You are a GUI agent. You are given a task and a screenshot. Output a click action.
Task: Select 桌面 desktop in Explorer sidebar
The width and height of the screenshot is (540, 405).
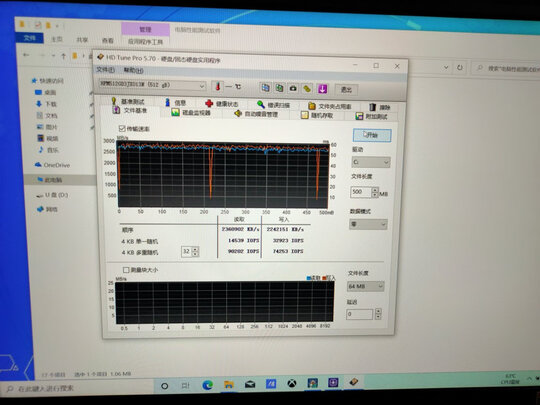point(45,92)
